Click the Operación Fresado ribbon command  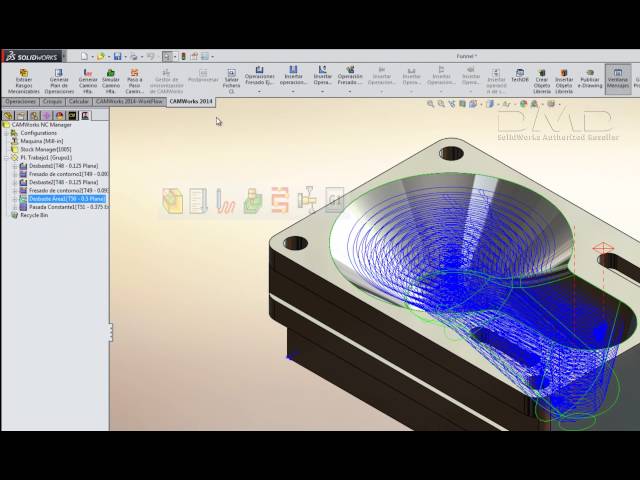tap(350, 76)
